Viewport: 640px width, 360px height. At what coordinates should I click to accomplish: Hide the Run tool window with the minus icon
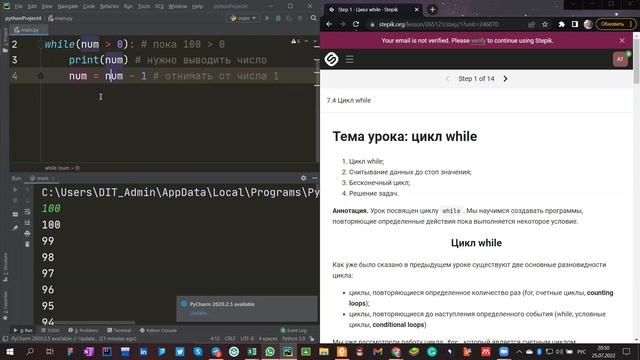(314, 178)
